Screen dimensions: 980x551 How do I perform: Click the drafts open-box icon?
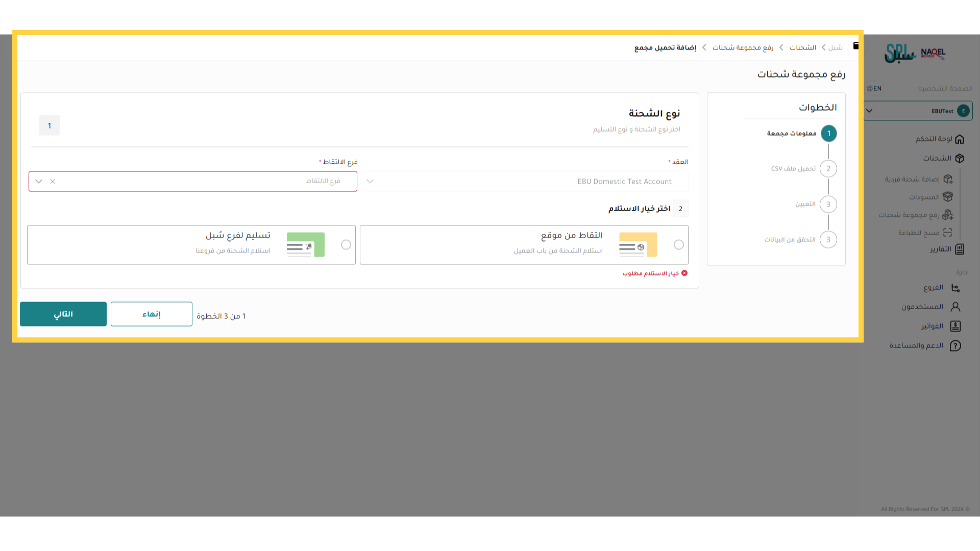click(x=948, y=196)
